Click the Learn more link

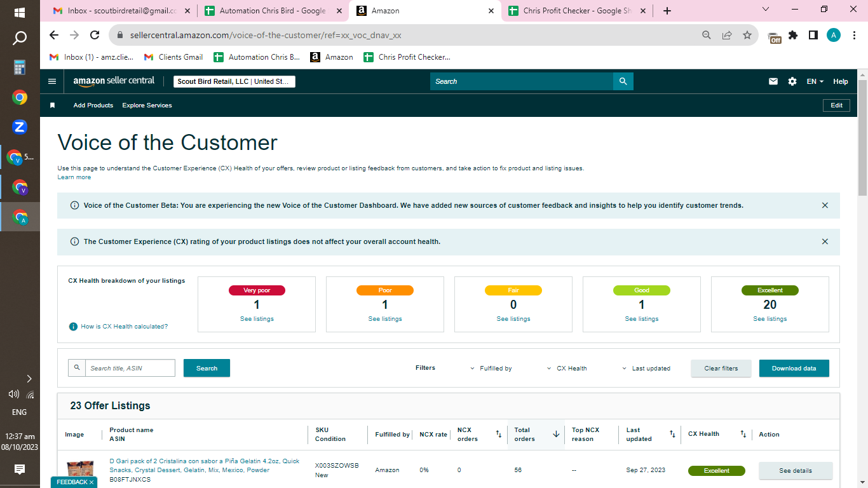tap(74, 177)
